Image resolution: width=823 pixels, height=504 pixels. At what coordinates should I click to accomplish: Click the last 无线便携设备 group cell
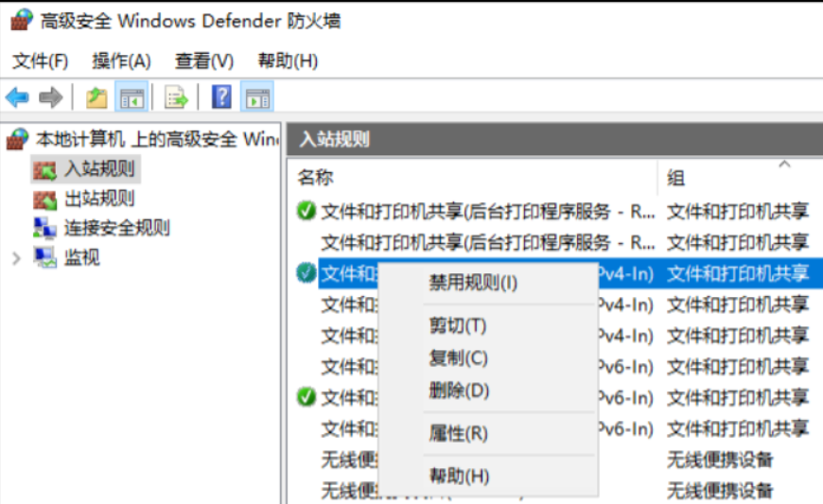720,491
